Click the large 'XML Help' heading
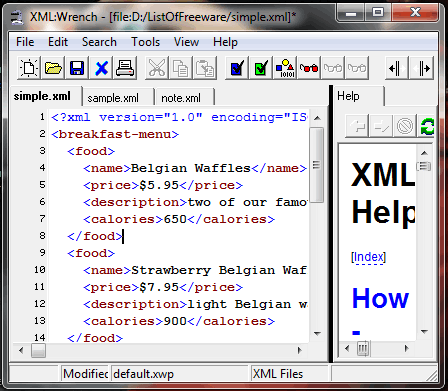This screenshot has height=391, width=448. click(x=383, y=194)
